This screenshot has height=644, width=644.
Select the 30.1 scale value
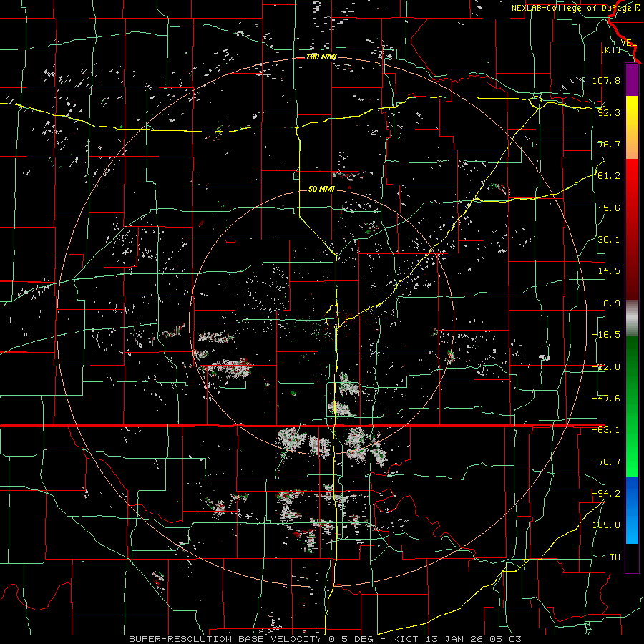(x=609, y=240)
